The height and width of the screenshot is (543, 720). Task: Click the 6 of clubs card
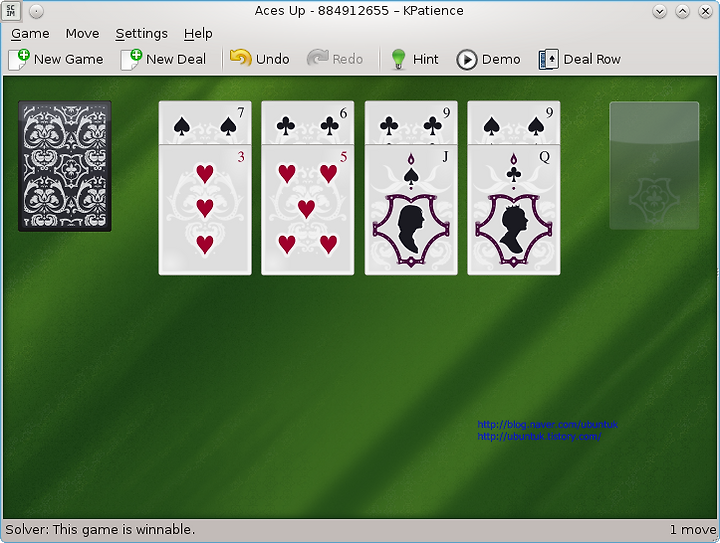pyautogui.click(x=308, y=123)
